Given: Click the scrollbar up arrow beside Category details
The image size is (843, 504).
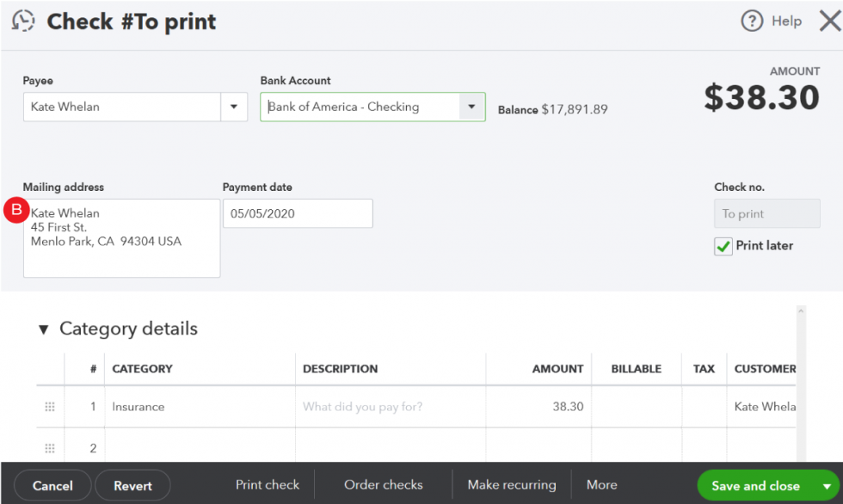Looking at the screenshot, I should (x=801, y=311).
